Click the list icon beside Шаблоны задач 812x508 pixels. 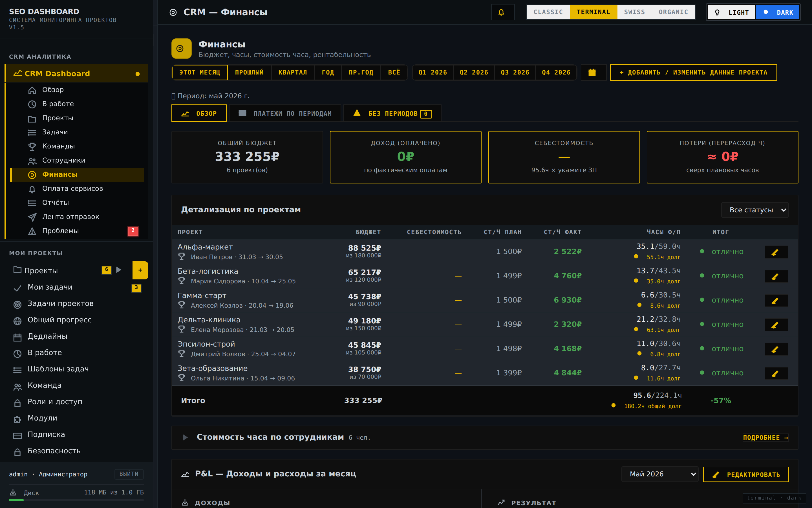pos(17,370)
